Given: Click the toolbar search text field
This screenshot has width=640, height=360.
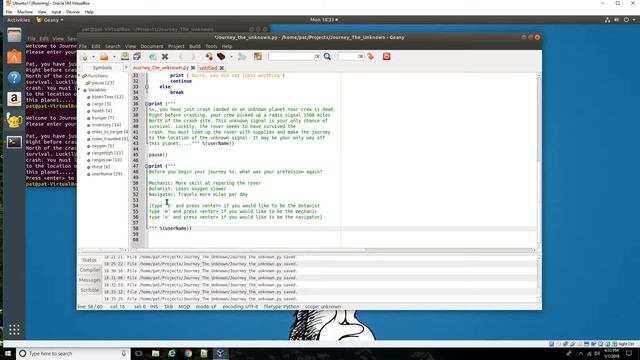Looking at the screenshot, I should point(294,56).
